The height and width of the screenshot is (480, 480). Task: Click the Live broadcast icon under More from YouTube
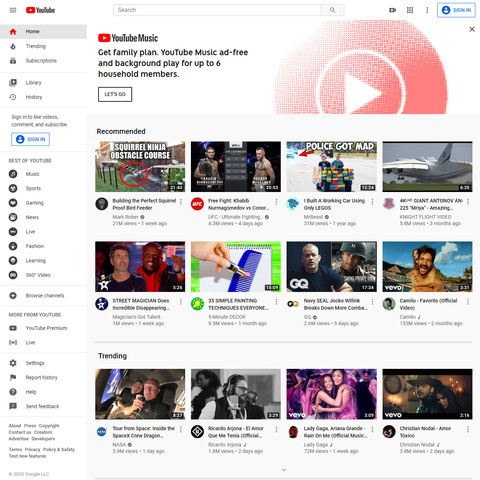(13, 342)
